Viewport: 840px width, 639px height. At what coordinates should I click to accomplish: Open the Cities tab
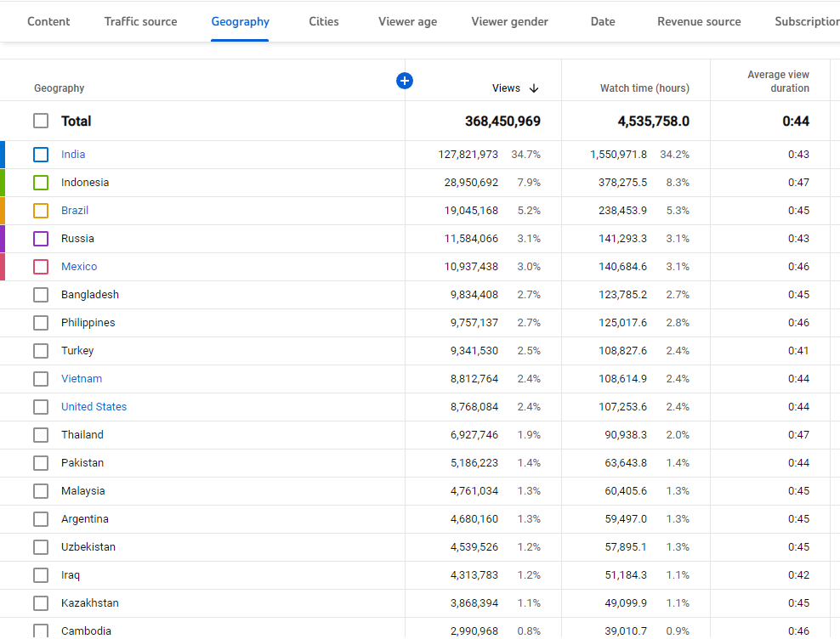323,21
